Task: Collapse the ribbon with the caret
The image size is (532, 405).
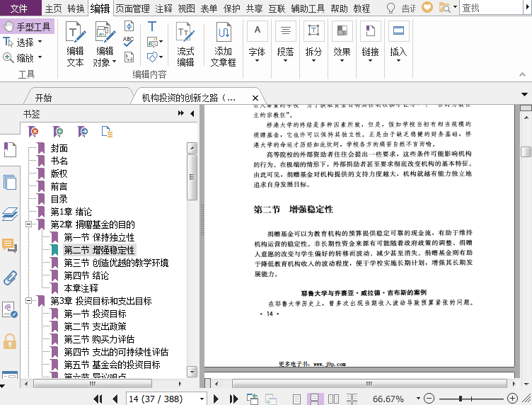Action: tap(522, 74)
